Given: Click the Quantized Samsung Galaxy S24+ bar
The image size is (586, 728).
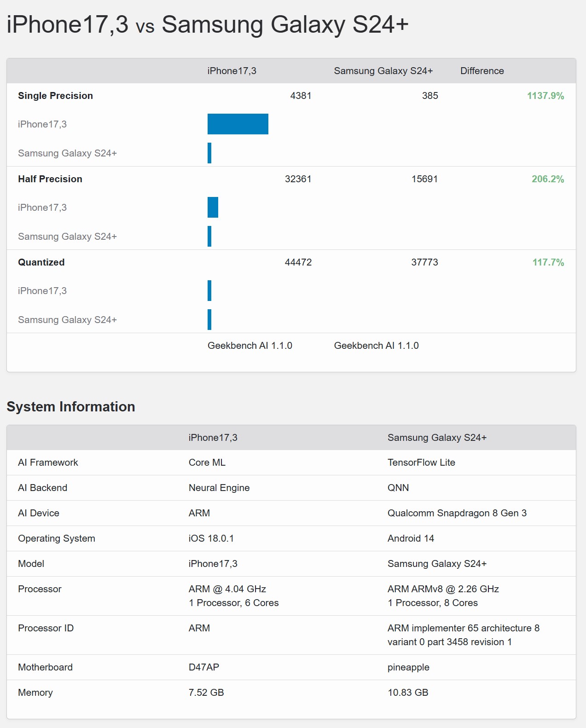Looking at the screenshot, I should (x=209, y=320).
